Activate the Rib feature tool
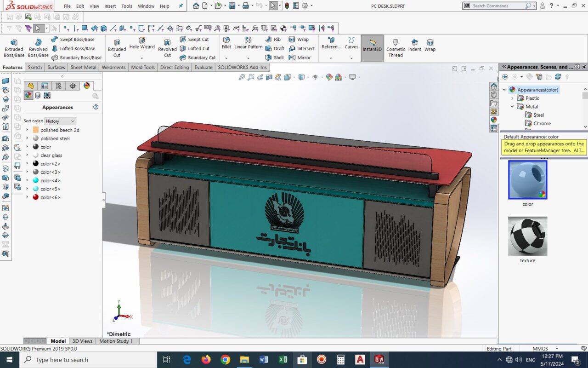The image size is (588, 368). point(273,40)
